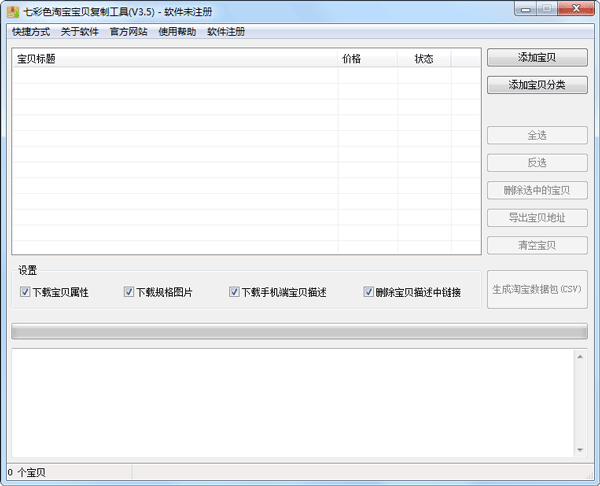The image size is (600, 486).
Task: Open the 关于软件 menu
Action: [80, 32]
